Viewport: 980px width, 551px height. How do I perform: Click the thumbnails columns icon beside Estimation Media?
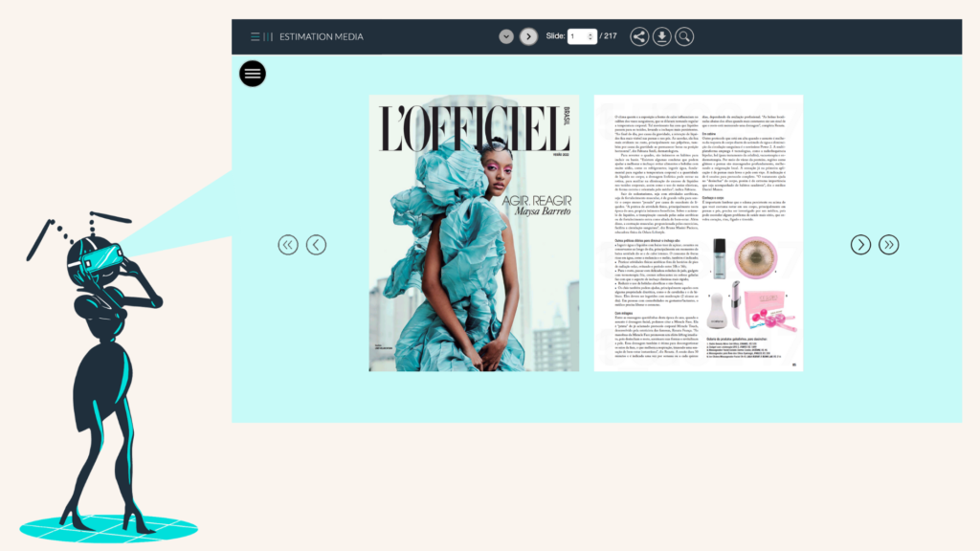click(268, 37)
